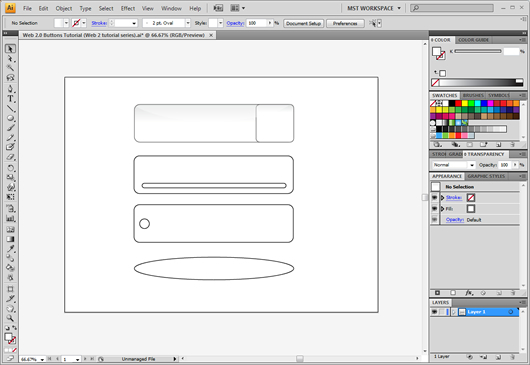Expand Layer 1 sublayers triangle
530x365 pixels.
(x=454, y=312)
